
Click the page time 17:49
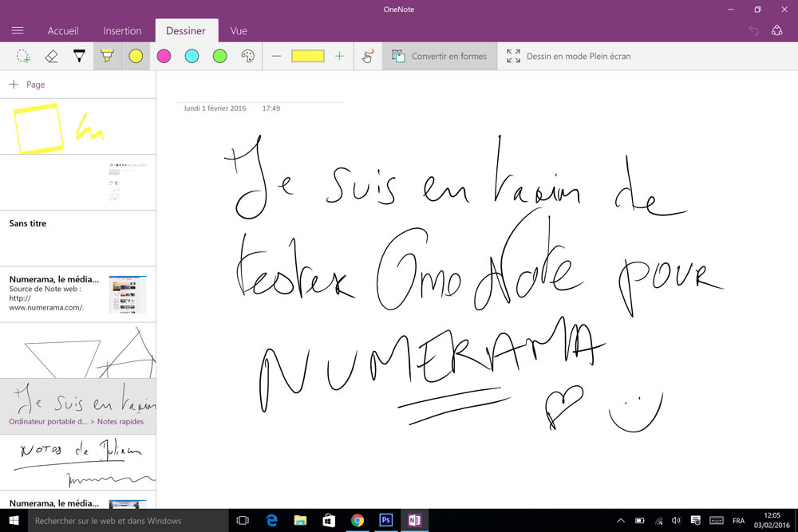(271, 108)
